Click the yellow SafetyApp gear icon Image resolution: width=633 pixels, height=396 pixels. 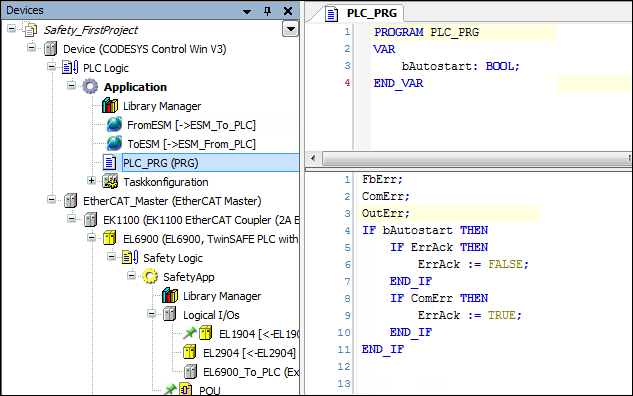[150, 277]
